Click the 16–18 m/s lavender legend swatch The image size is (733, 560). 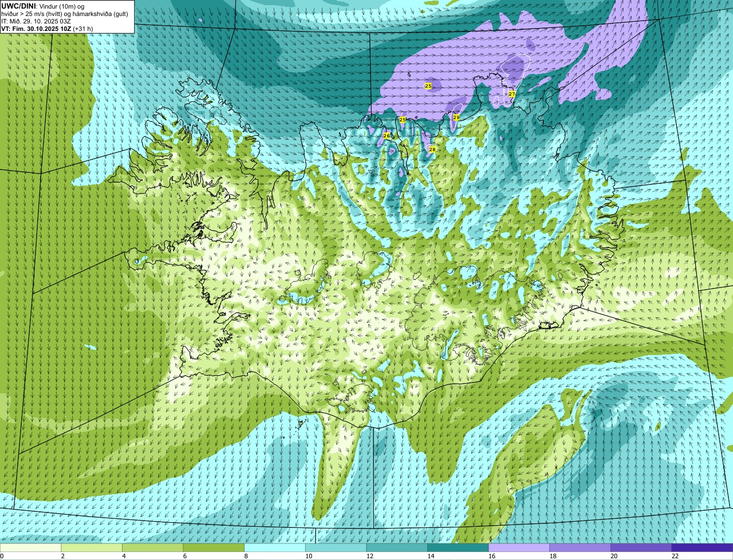click(519, 548)
